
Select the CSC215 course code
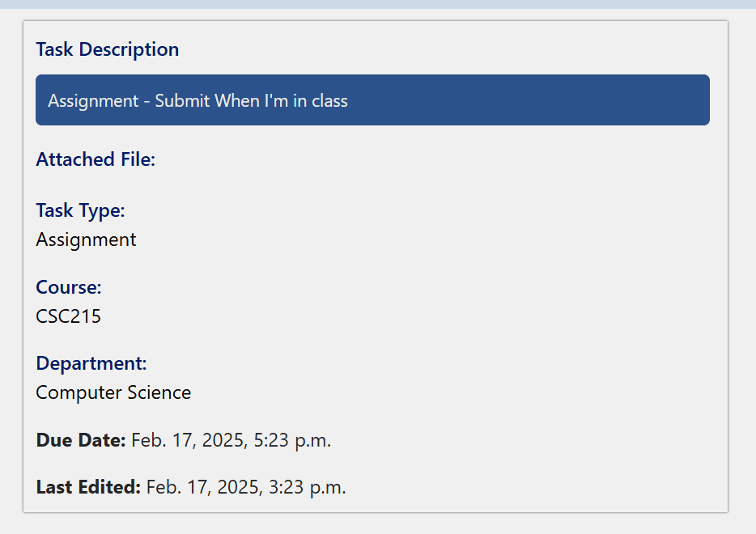pos(69,316)
